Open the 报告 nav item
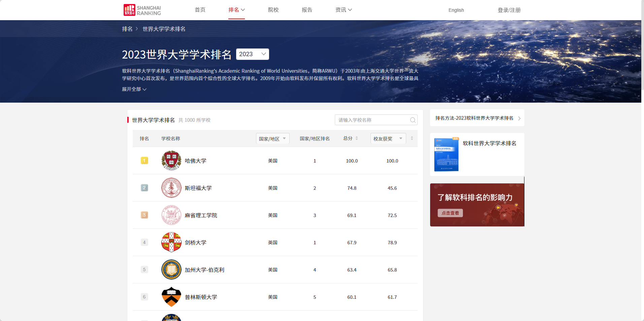The width and height of the screenshot is (644, 321). 307,10
